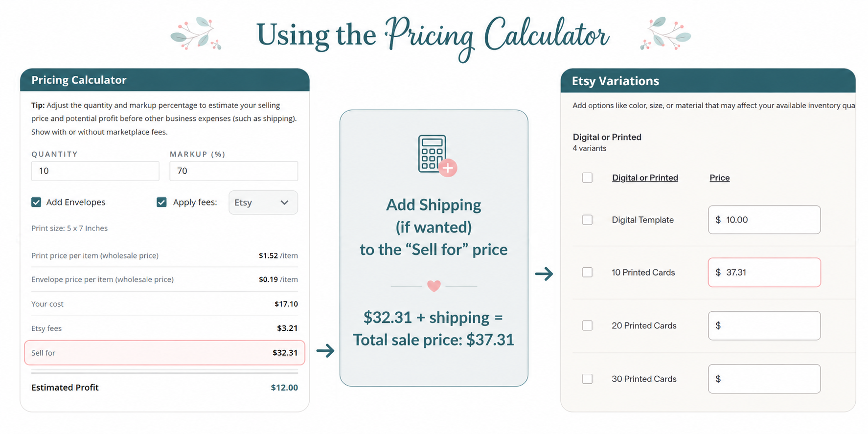Click the right floral branch decoration
This screenshot has height=434, width=868.
[x=665, y=33]
